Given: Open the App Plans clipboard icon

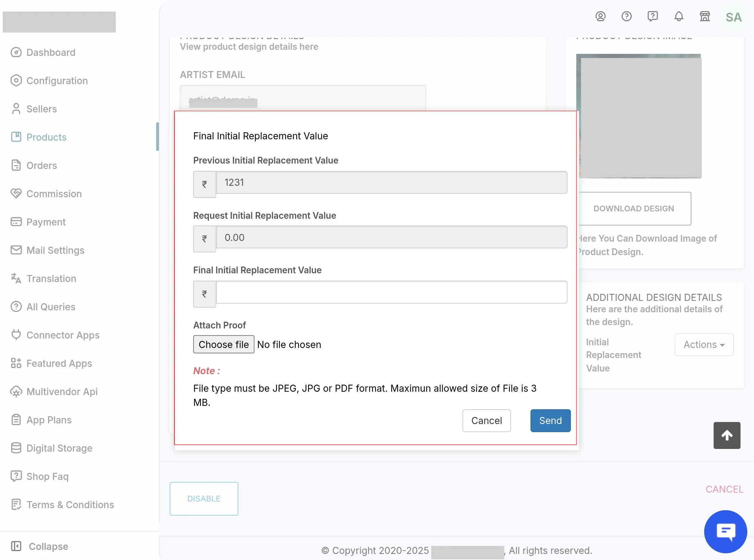Looking at the screenshot, I should point(16,420).
